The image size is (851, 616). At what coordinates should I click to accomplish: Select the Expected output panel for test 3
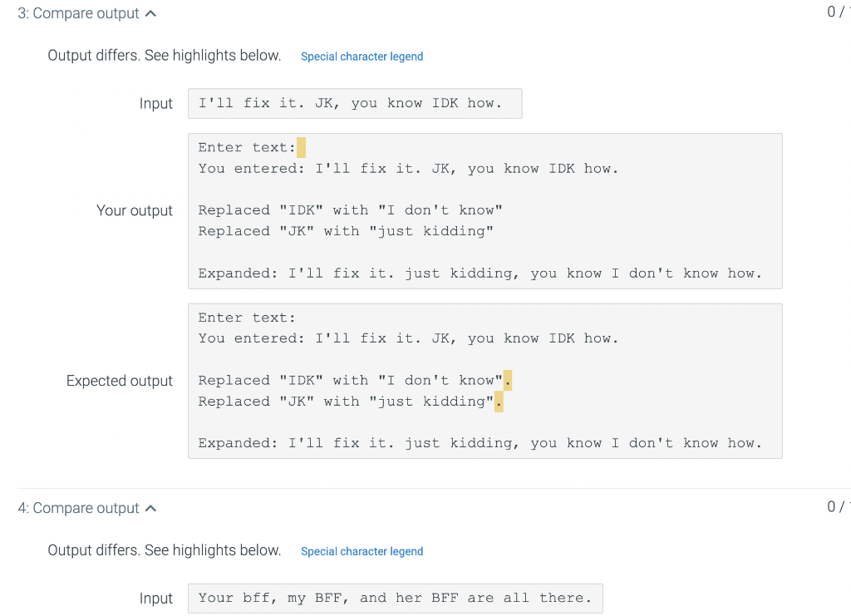[x=486, y=380]
